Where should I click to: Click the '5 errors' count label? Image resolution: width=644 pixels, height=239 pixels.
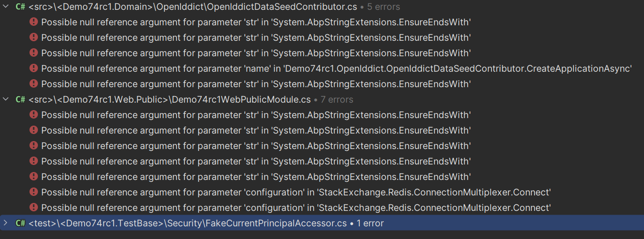click(x=383, y=7)
